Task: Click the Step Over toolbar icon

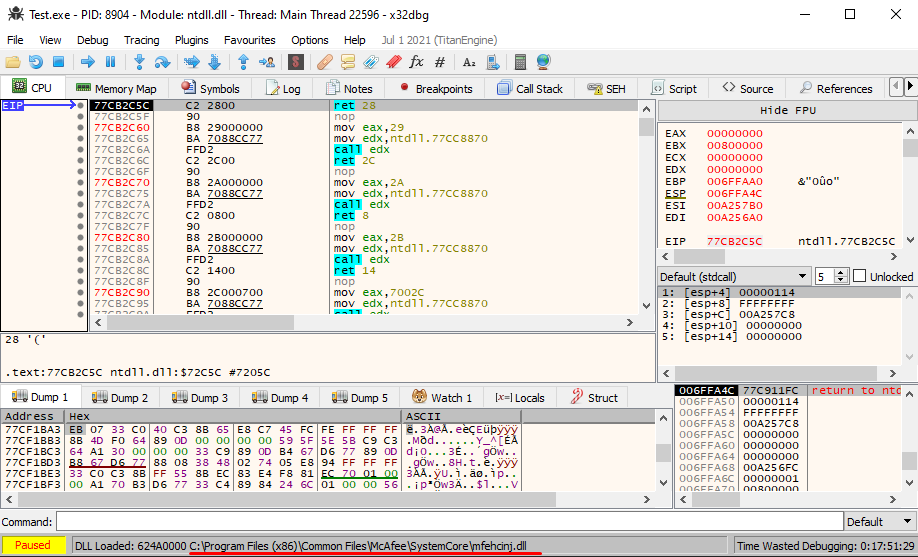Action: pyautogui.click(x=162, y=62)
